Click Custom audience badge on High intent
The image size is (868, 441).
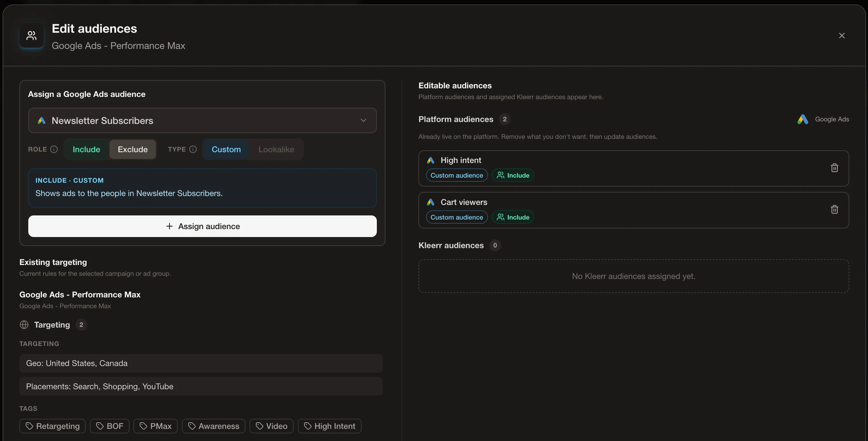click(x=457, y=175)
